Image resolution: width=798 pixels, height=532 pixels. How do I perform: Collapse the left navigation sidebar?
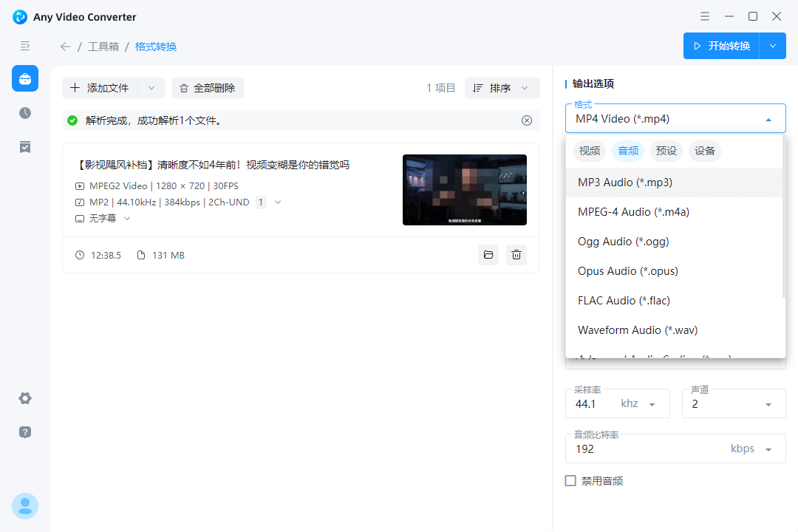click(24, 46)
